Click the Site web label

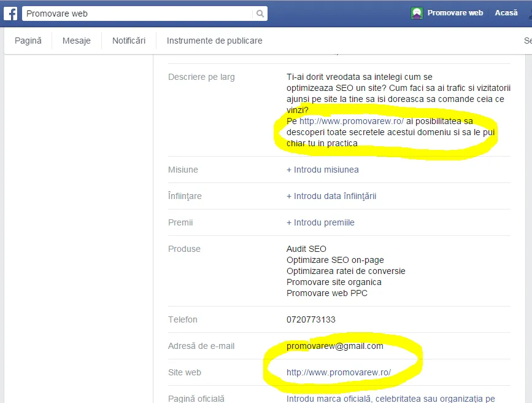point(185,372)
